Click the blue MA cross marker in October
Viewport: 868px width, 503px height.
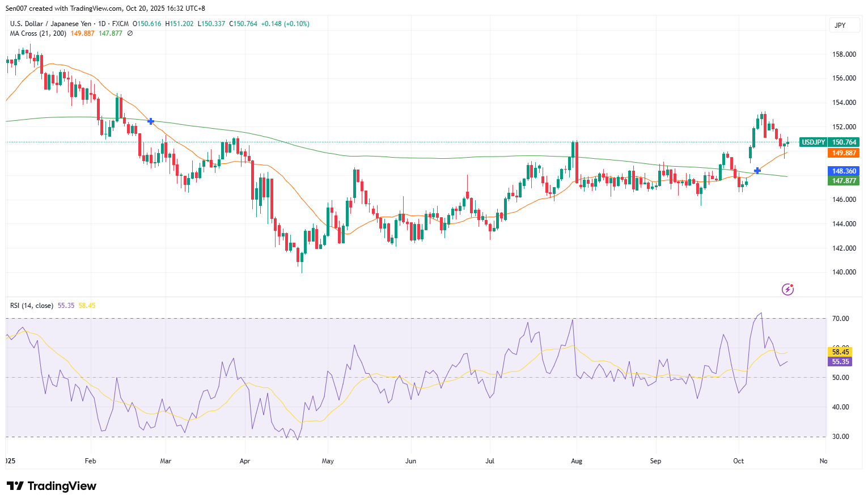pyautogui.click(x=757, y=171)
